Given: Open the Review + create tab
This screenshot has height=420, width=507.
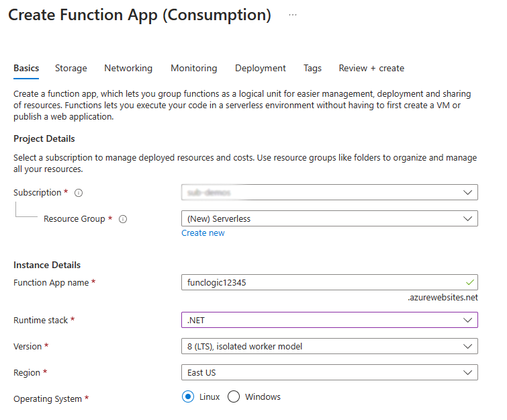Looking at the screenshot, I should click(x=371, y=69).
